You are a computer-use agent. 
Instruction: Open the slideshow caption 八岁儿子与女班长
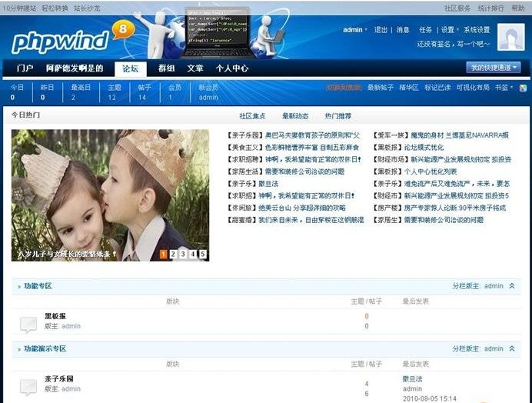point(67,254)
